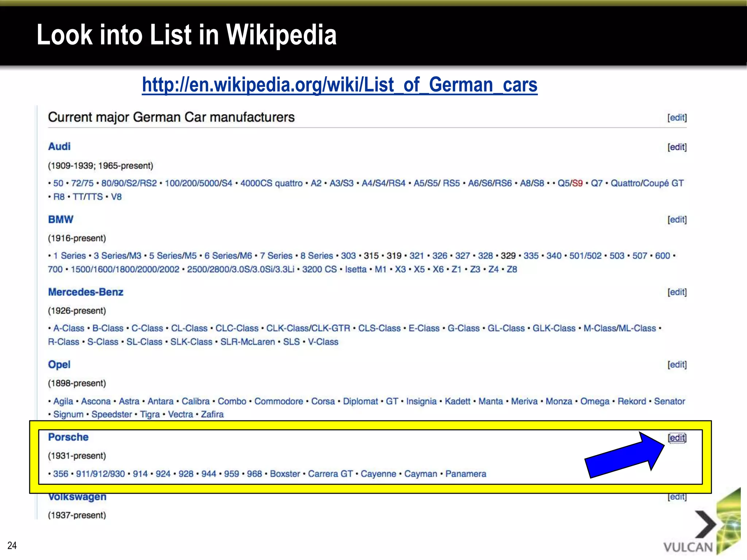Open the Porsche heading link
Screen dimensions: 747x560
[x=68, y=437]
